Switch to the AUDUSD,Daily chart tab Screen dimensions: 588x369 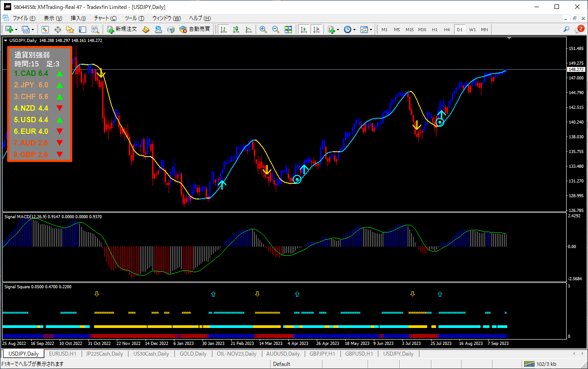pos(283,354)
